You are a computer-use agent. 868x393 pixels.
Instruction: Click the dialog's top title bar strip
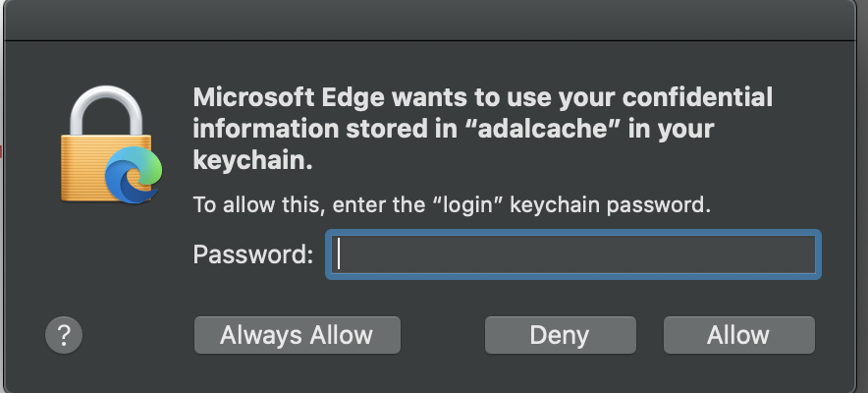tap(434, 20)
